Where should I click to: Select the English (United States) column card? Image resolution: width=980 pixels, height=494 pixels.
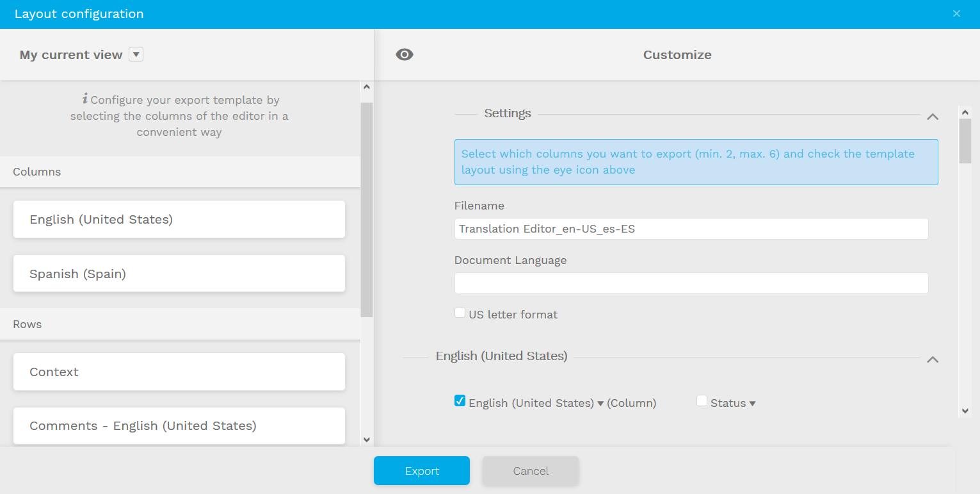tap(179, 219)
